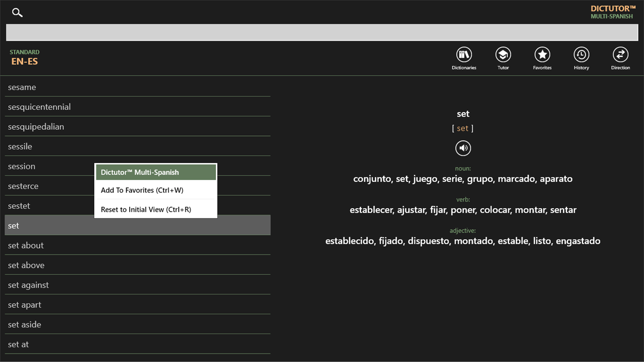Click the noun translations line
Viewport: 644px width, 362px height.
(x=463, y=179)
